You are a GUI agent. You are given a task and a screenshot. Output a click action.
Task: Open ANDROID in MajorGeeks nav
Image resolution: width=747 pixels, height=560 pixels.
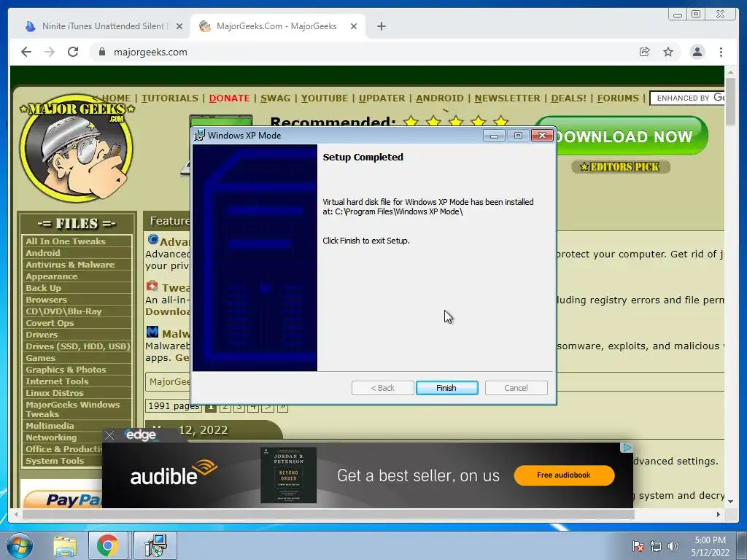(x=440, y=98)
